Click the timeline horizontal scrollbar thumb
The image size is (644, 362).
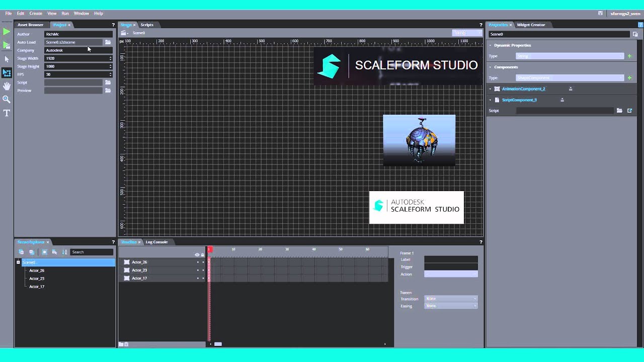tap(218, 344)
